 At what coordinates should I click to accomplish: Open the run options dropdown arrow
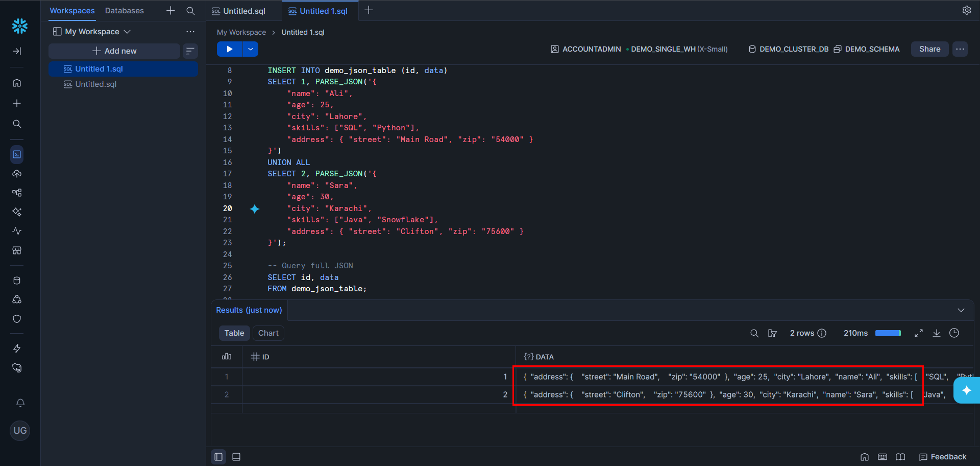pyautogui.click(x=251, y=49)
